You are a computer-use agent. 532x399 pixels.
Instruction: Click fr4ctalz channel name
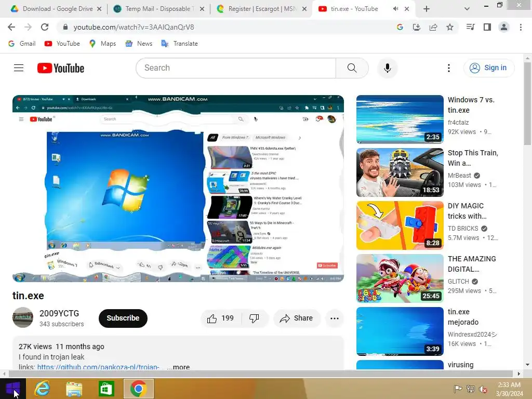(x=458, y=123)
